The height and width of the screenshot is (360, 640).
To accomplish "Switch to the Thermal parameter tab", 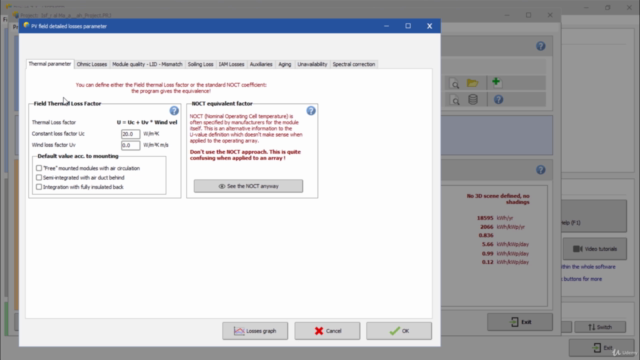I will click(50, 64).
